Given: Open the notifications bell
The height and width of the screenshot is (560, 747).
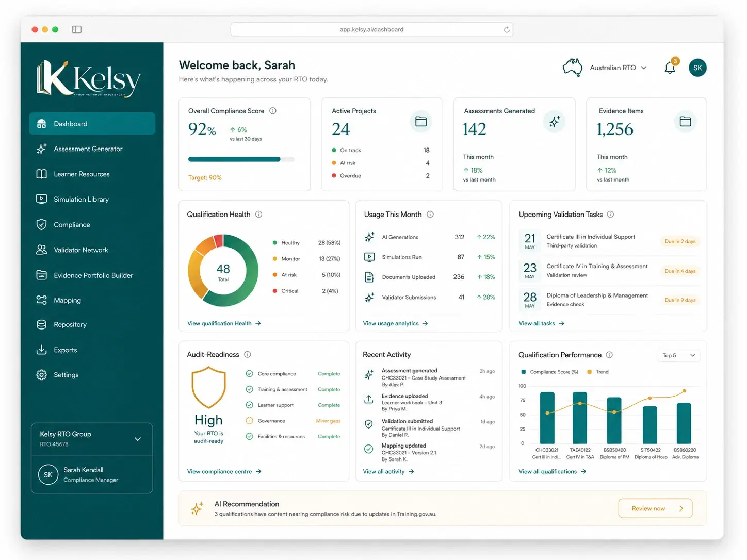Looking at the screenshot, I should click(x=670, y=68).
